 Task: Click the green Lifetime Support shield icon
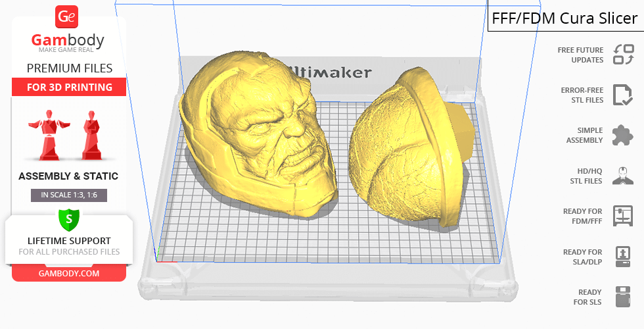click(69, 218)
